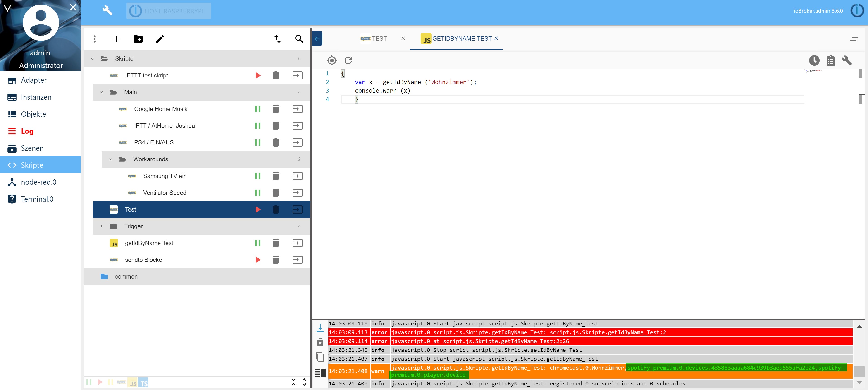This screenshot has width=868, height=390.
Task: Clear the log output with trash icon
Action: (320, 342)
